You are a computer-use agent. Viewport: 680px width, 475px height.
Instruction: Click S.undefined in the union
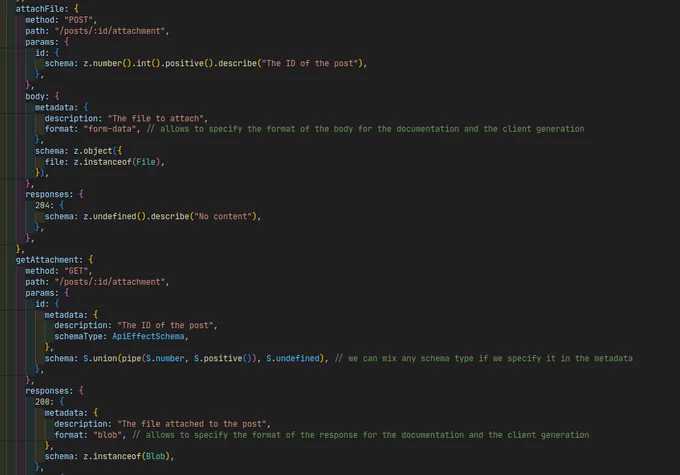click(x=293, y=358)
